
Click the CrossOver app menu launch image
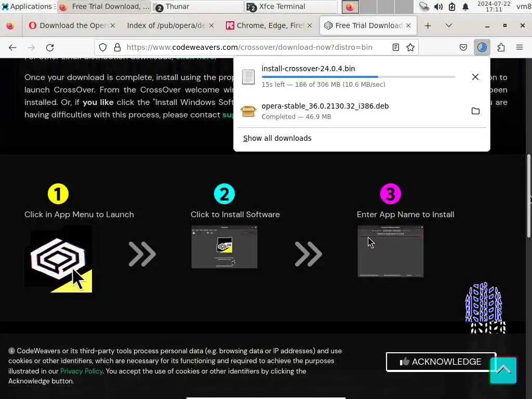tap(58, 259)
